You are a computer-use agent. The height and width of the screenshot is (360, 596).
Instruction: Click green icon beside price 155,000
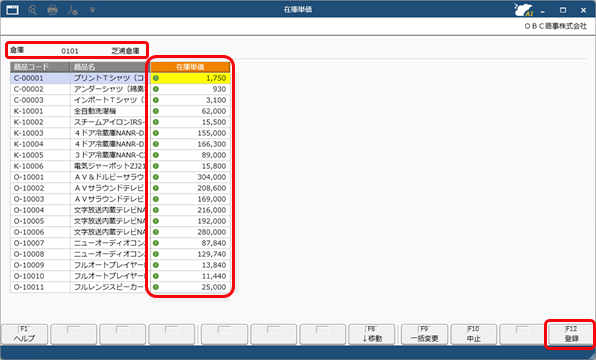click(x=156, y=133)
